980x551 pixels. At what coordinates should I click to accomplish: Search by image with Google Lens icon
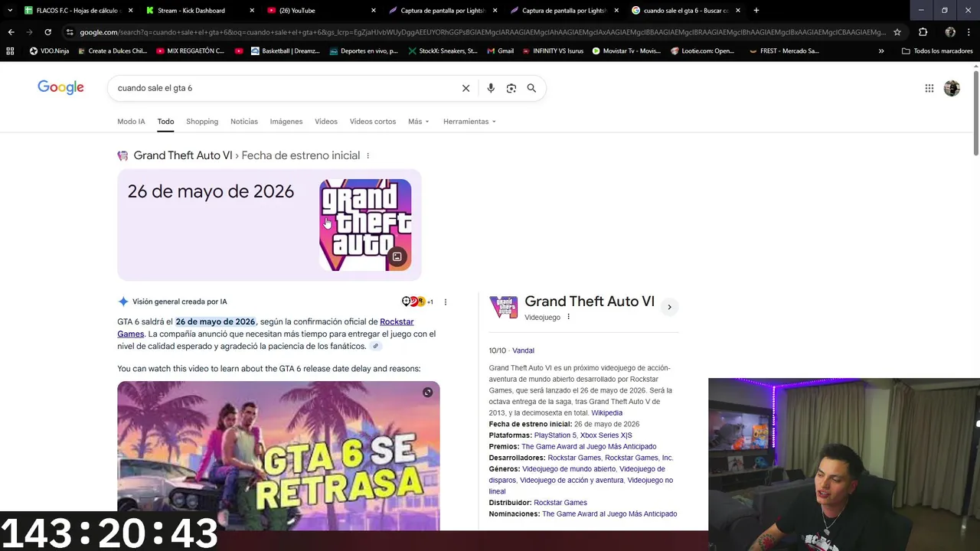coord(511,88)
